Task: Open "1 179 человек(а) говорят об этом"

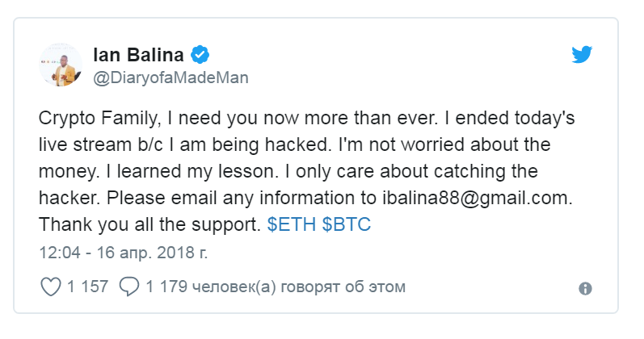Action: pos(276,287)
